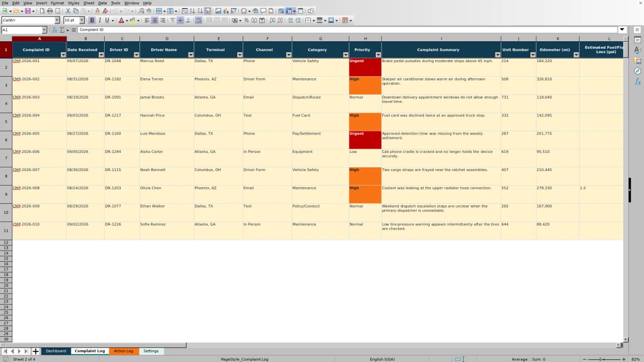Open the Driver Name filter dropdown
The width and height of the screenshot is (644, 362).
(x=190, y=55)
